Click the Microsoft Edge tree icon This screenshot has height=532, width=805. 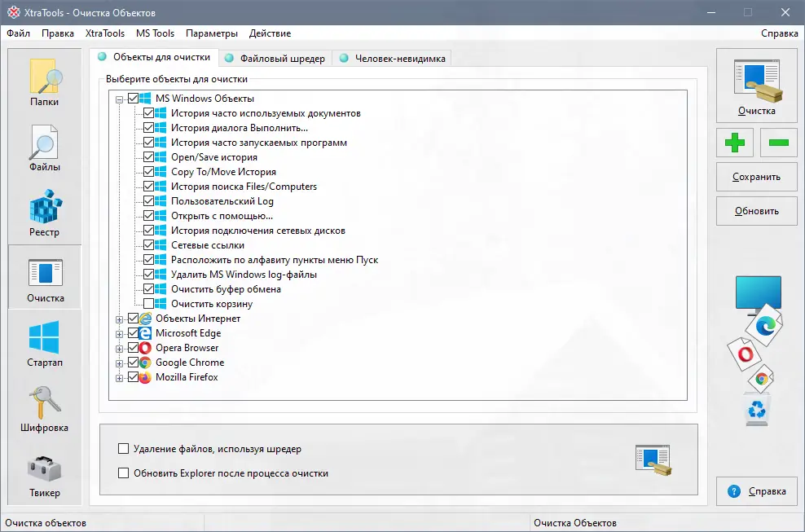coord(145,332)
